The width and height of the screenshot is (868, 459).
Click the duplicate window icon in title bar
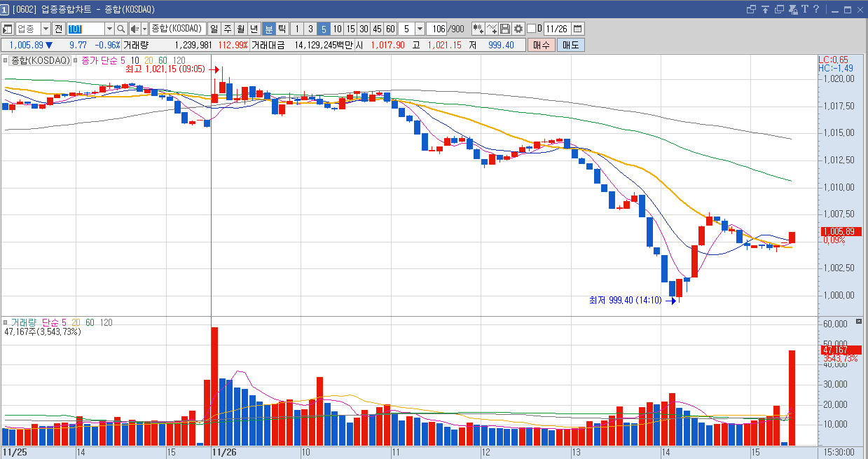click(779, 9)
